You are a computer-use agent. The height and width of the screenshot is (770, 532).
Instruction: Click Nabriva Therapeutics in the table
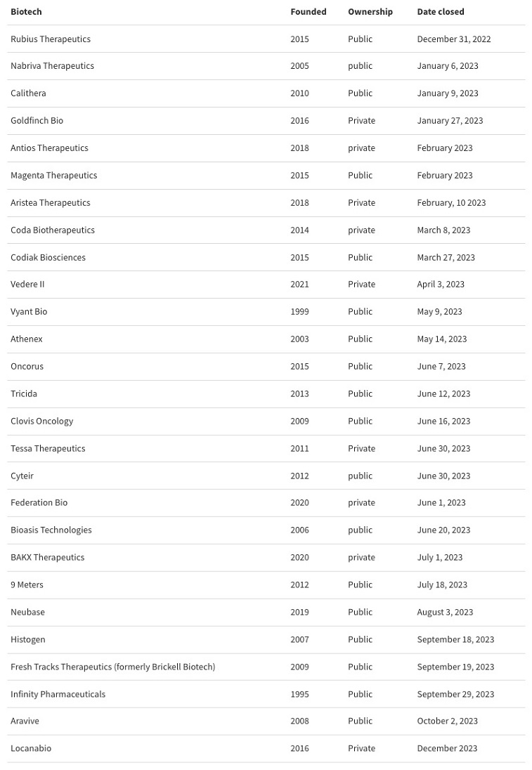[52, 66]
